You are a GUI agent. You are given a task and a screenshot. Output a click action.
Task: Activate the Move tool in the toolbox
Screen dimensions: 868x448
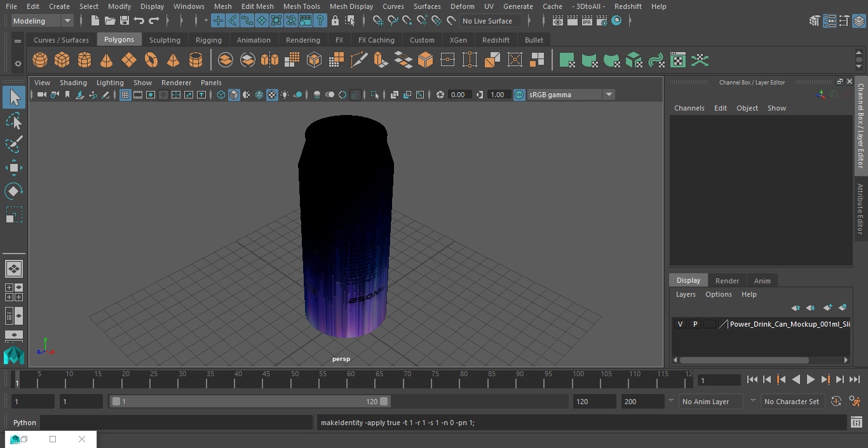14,168
